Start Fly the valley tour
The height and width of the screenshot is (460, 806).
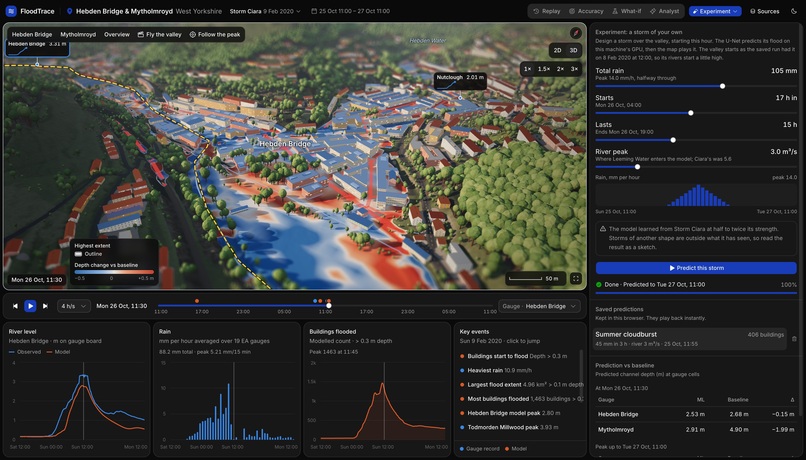pos(159,34)
